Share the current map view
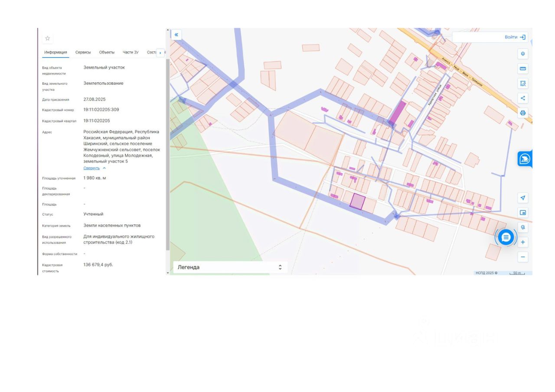This screenshot has height=392, width=555. [x=523, y=98]
